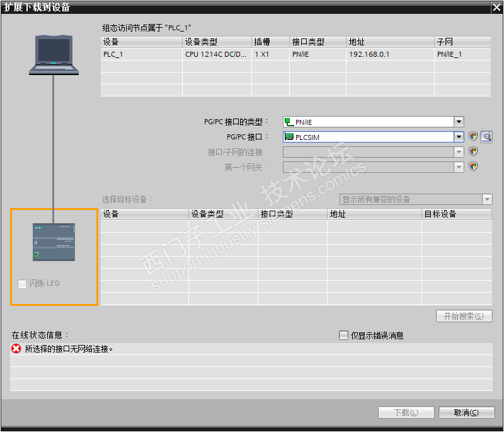Click the 设备类型 header in top table
This screenshot has width=504, height=432.
click(x=217, y=42)
